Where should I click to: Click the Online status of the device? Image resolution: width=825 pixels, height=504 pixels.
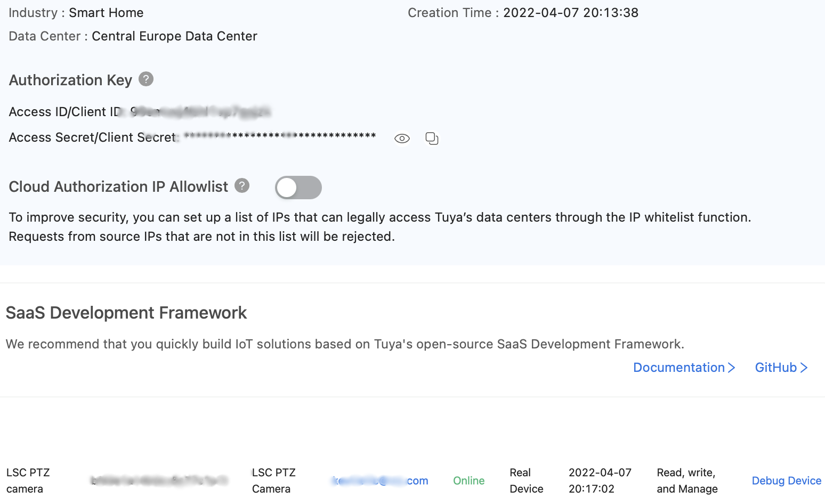pos(469,481)
